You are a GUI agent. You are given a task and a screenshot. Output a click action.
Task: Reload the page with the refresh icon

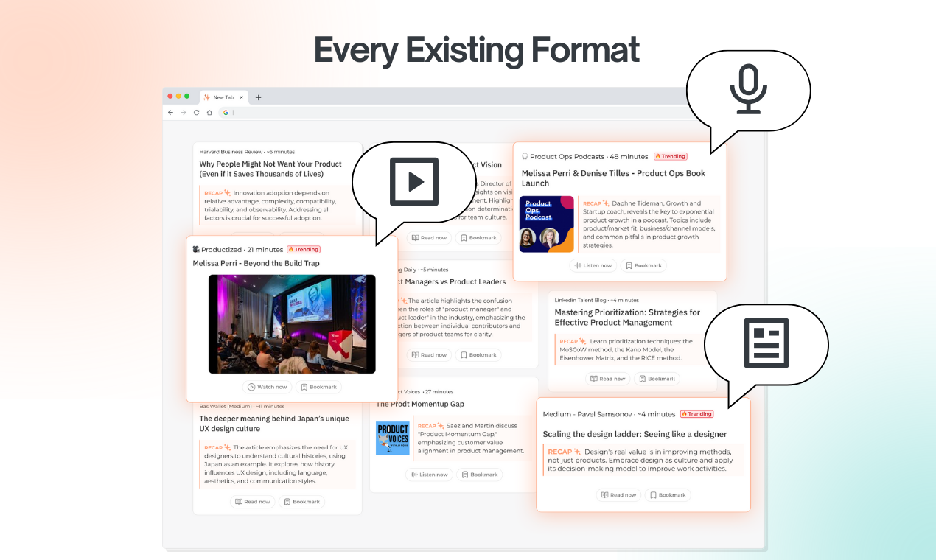coord(196,113)
